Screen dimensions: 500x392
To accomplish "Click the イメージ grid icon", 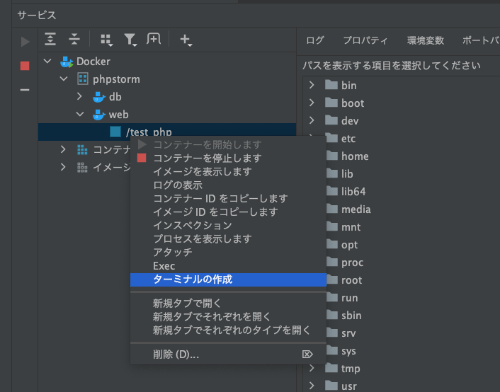I will [x=82, y=167].
